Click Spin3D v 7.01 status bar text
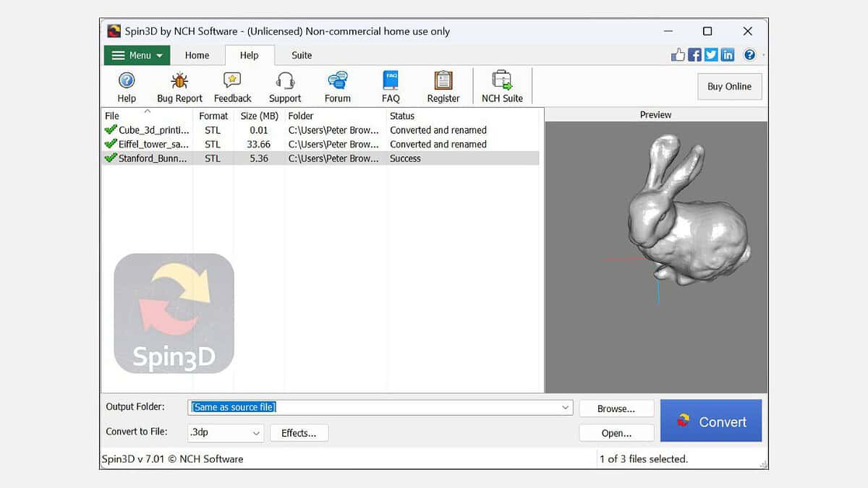Viewport: 868px width, 488px height. coord(173,459)
